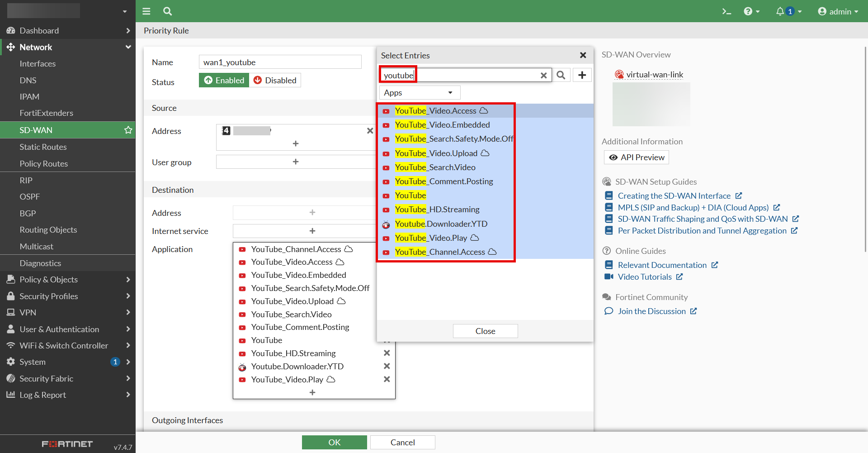Image resolution: width=868 pixels, height=453 pixels.
Task: Click the hamburger menu toggle icon
Action: coord(146,11)
